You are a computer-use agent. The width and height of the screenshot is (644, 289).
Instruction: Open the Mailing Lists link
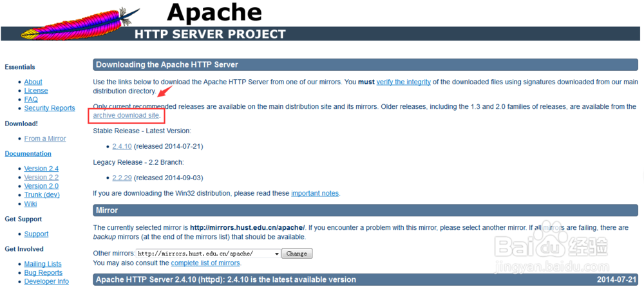click(x=43, y=264)
